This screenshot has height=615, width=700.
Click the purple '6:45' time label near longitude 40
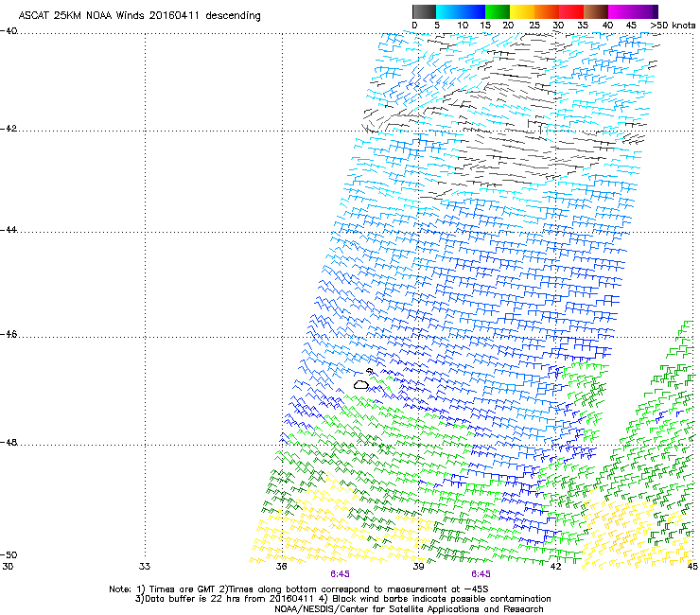tap(481, 574)
